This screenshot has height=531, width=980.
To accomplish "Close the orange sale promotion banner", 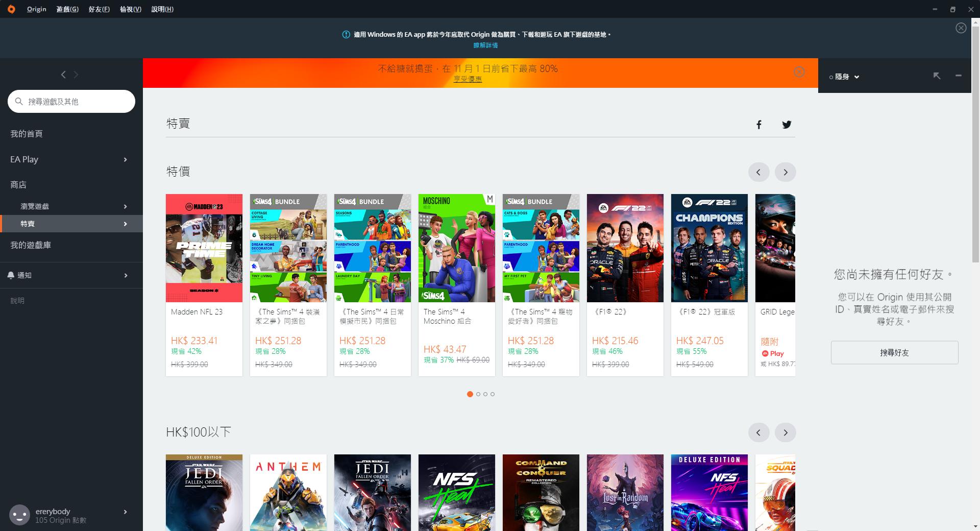I will [799, 72].
